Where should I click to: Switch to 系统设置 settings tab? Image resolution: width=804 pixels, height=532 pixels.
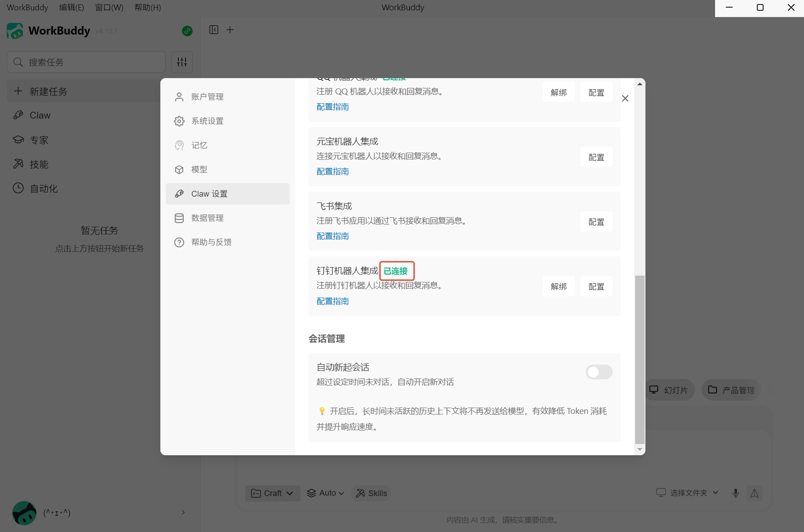coord(207,121)
